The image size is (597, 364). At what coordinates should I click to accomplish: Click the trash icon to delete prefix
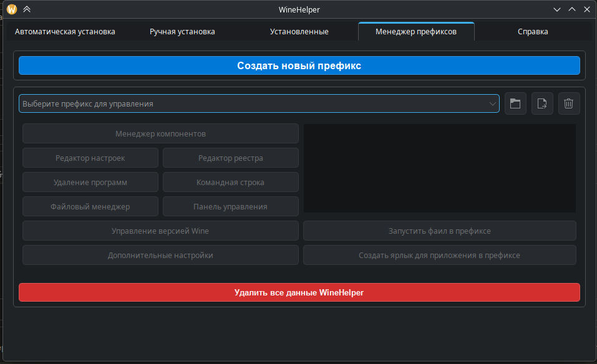(x=568, y=104)
